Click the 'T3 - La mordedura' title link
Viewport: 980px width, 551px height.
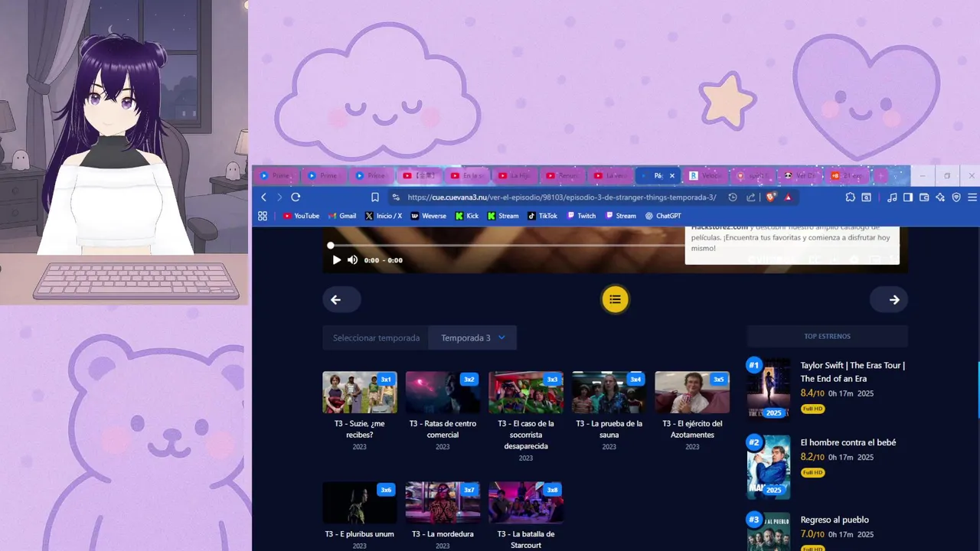point(443,534)
